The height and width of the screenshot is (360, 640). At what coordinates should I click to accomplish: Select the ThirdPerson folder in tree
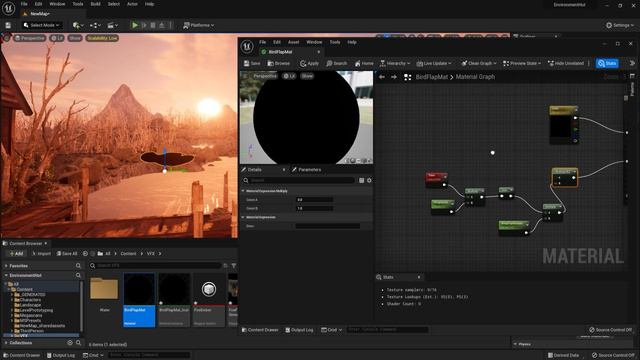(x=31, y=331)
